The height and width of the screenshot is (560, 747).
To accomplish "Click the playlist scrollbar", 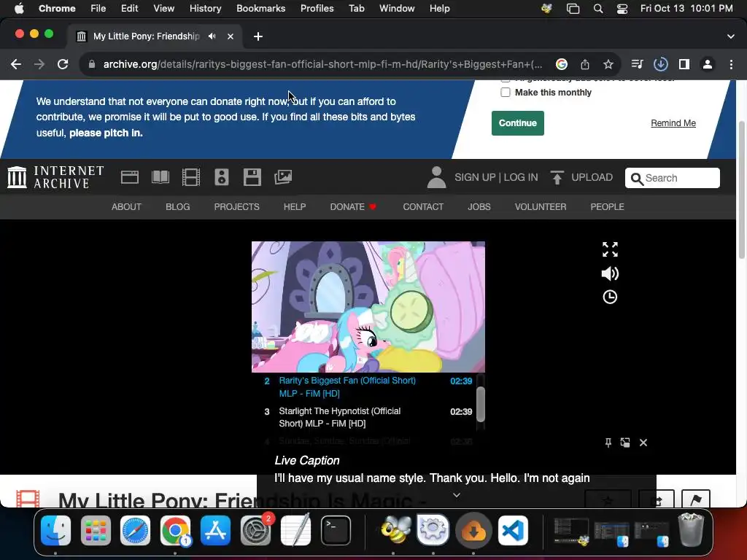I will (x=481, y=404).
